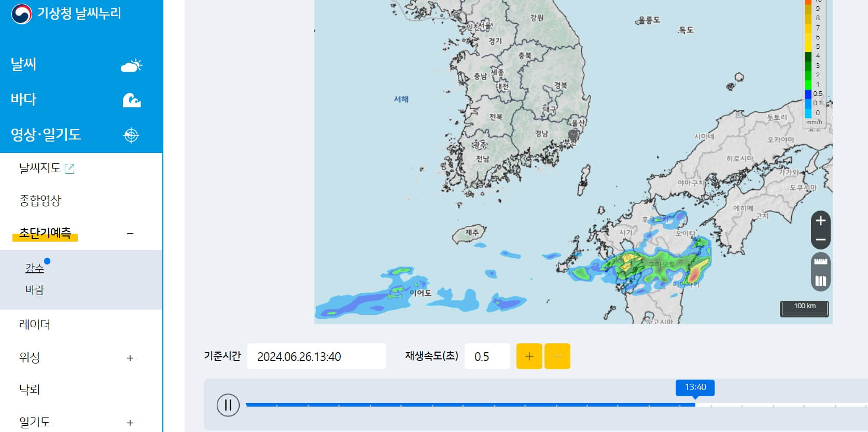The height and width of the screenshot is (432, 868).
Task: Open the 레이더 radar page
Action: coord(35,325)
